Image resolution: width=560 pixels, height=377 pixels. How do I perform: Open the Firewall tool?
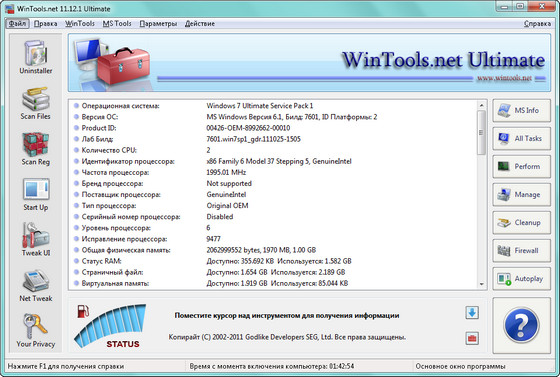[521, 251]
